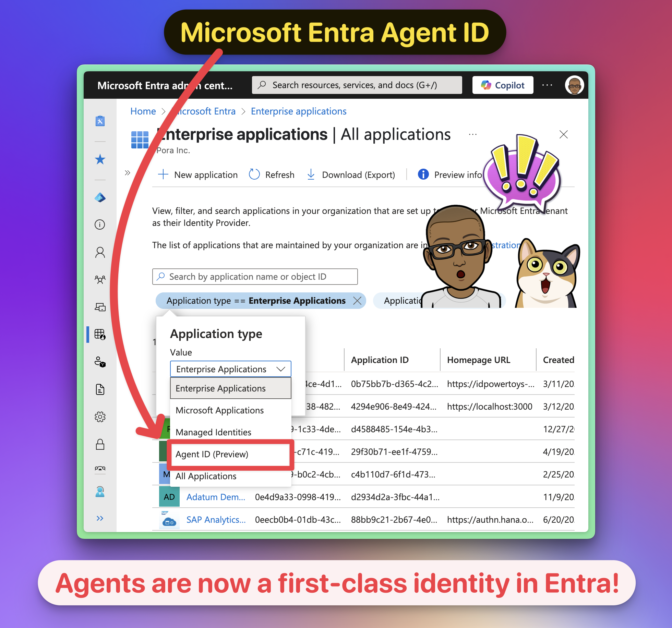Open Adatum Dem... application link
The width and height of the screenshot is (672, 628).
point(216,497)
